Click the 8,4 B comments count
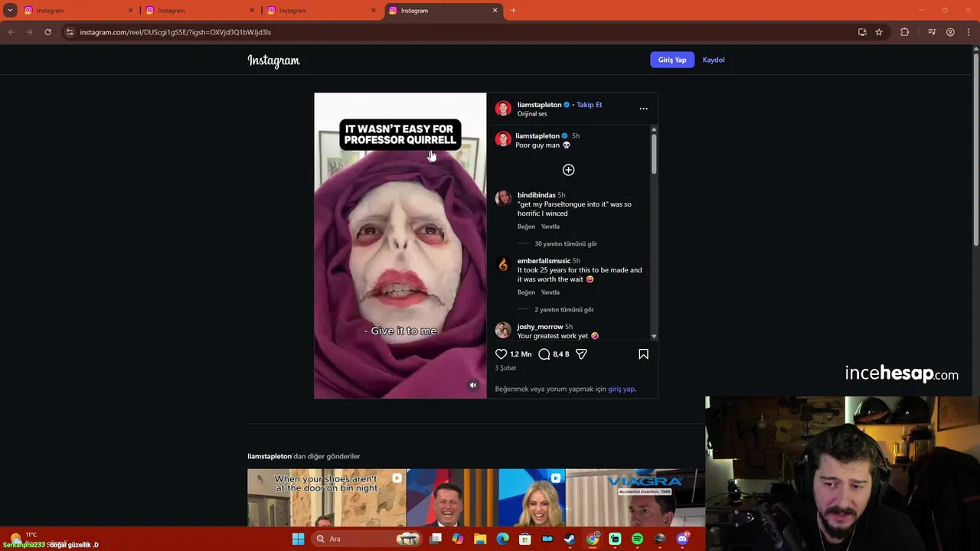Screen dimensions: 980x551 tap(561, 354)
